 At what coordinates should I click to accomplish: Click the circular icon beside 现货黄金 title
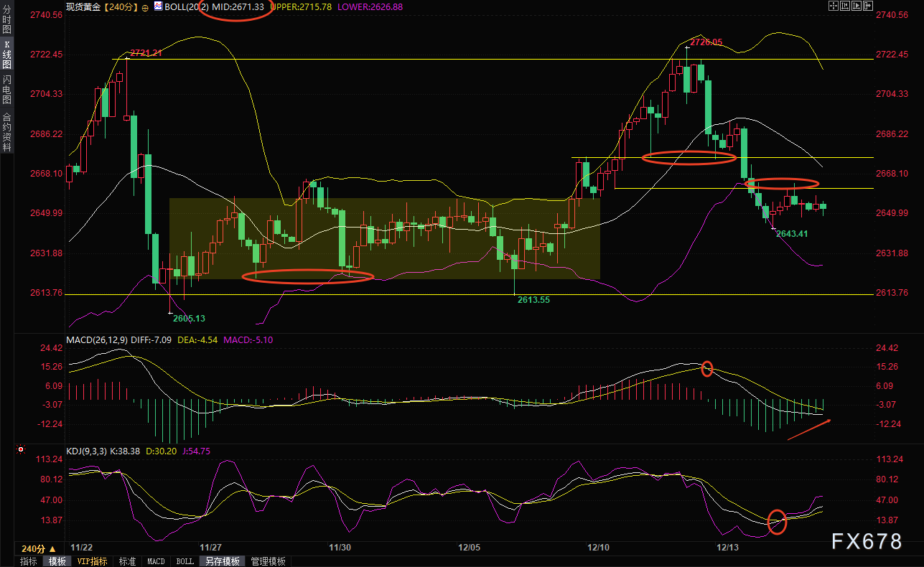[x=145, y=6]
